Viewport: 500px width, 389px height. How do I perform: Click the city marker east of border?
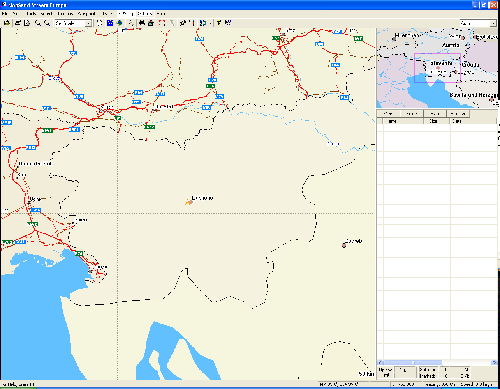click(344, 246)
